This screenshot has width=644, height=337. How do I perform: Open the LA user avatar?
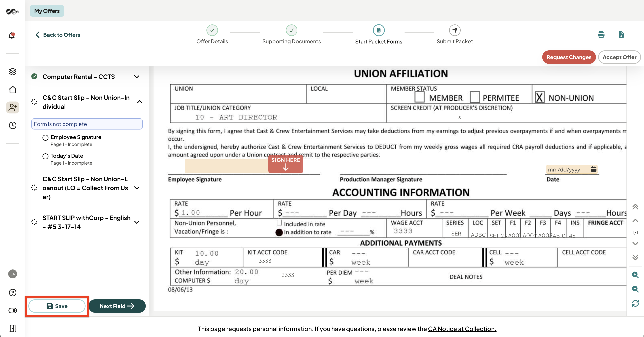tap(12, 274)
